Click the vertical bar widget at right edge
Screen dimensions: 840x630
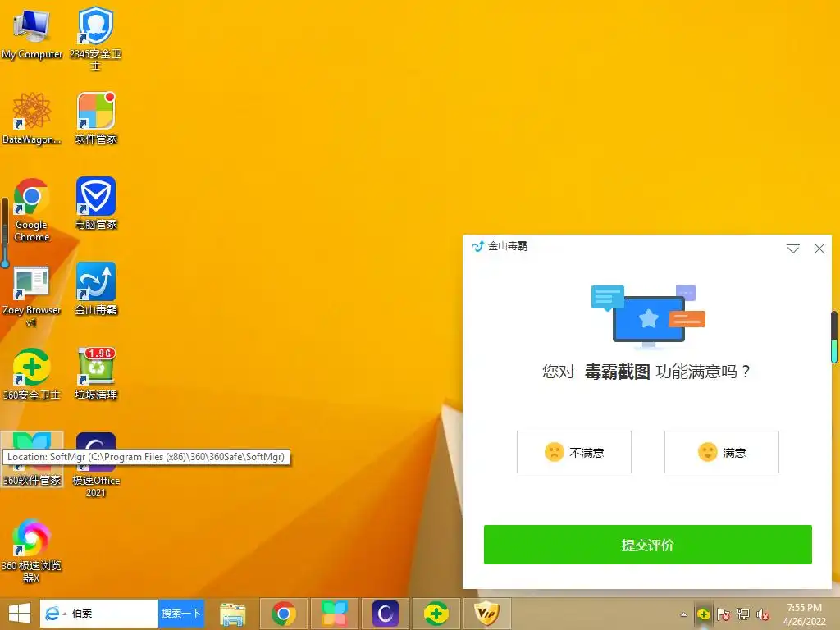click(834, 337)
